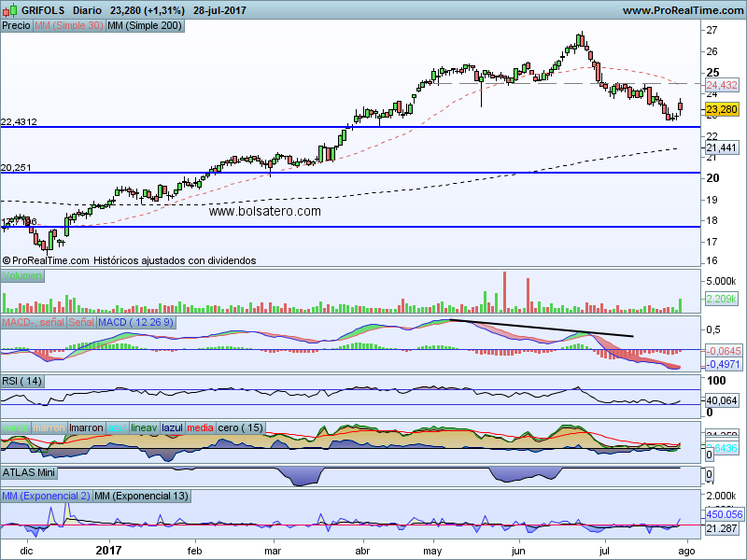Click the MM (Simple 200) label
The width and height of the screenshot is (747, 560).
pyautogui.click(x=145, y=26)
